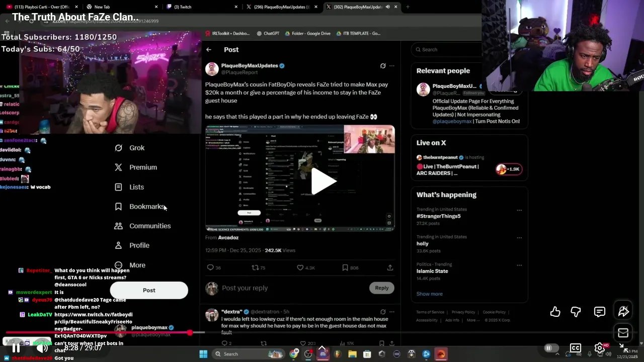Click the Privacy Policy footer link
This screenshot has height=362, width=644.
[x=463, y=312]
